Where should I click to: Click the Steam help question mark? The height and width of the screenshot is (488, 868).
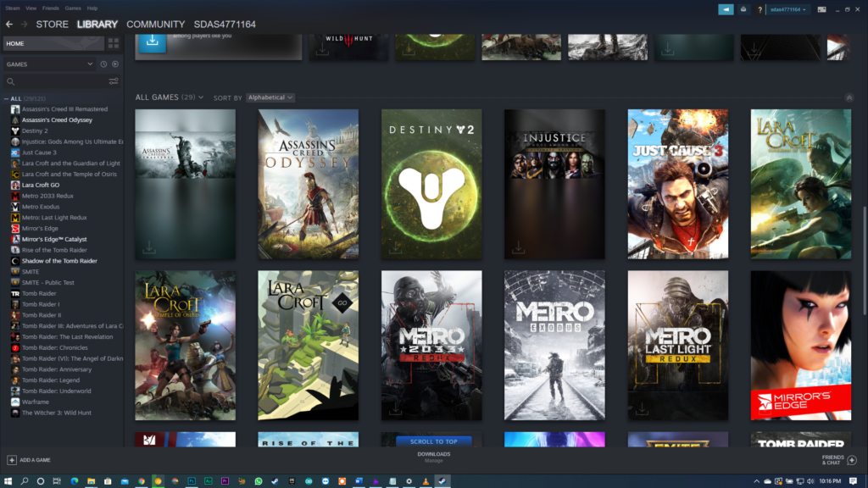[759, 9]
